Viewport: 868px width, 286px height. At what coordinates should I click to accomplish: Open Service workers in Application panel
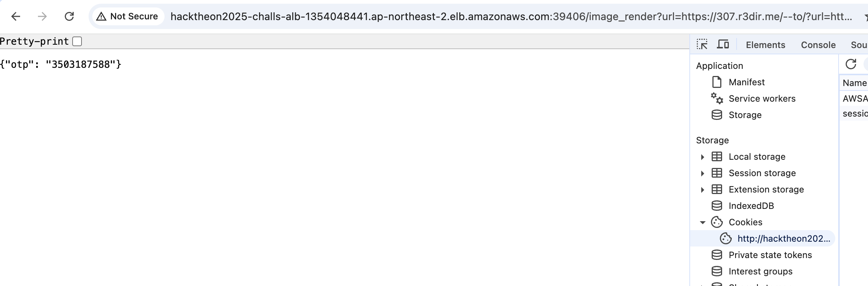[x=762, y=98]
